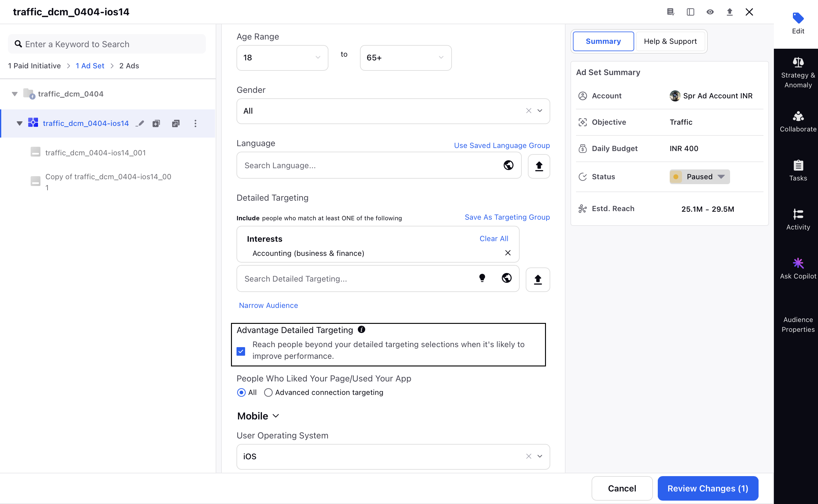Focus the keyword search field
Viewport: 818px width, 504px height.
point(107,44)
